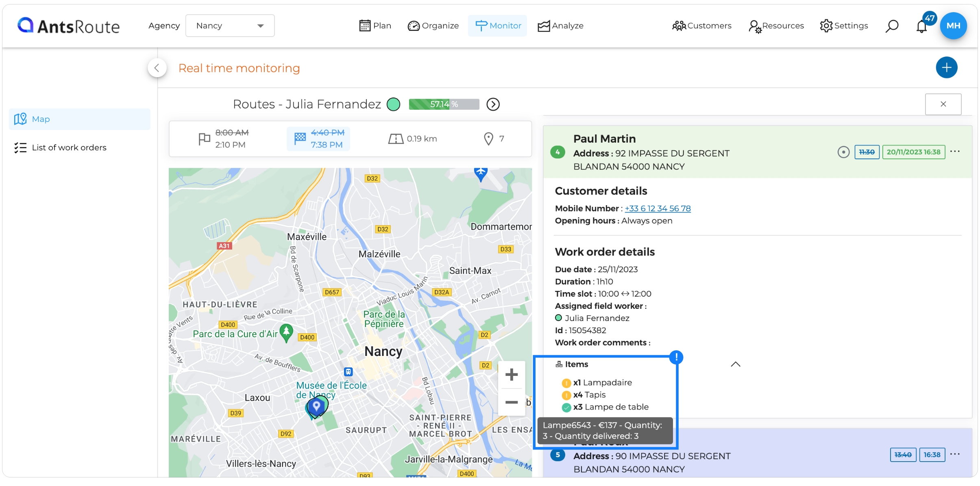Click the search magnifier icon

(x=892, y=26)
